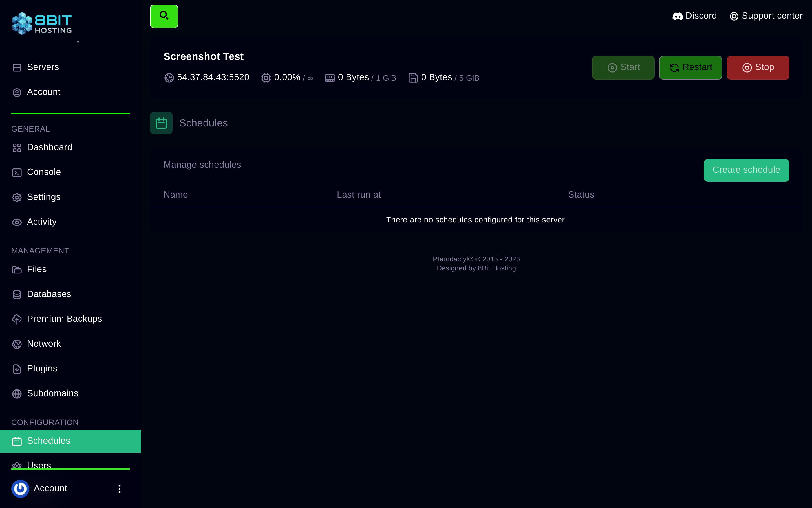Start the server

pyautogui.click(x=623, y=67)
